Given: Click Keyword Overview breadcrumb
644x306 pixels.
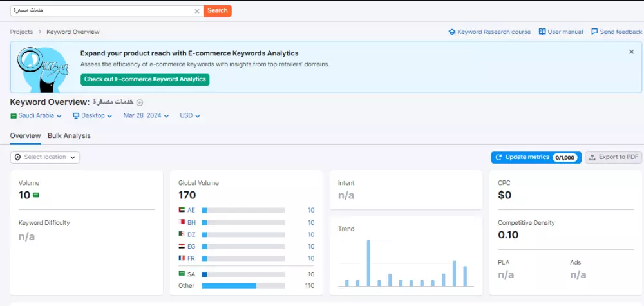Looking at the screenshot, I should (x=73, y=32).
